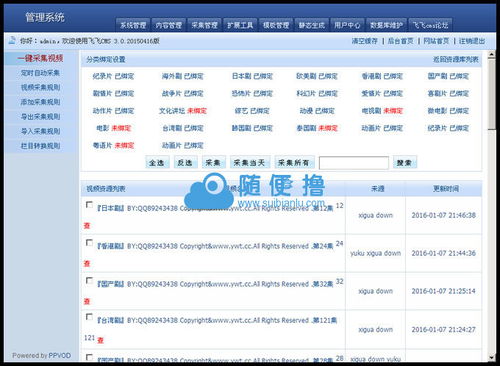Viewport: 500px width, 366px height.
Task: Bind the 电视剧 未绑定 category
Action: tap(382, 111)
